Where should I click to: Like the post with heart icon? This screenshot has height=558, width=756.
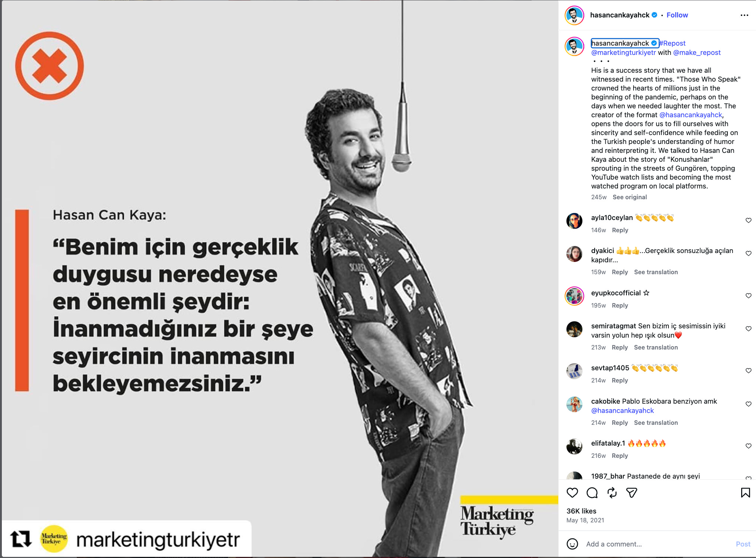(572, 493)
